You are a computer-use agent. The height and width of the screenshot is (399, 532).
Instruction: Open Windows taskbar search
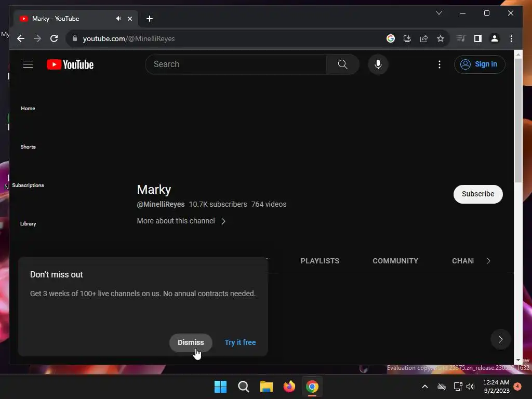(x=244, y=387)
